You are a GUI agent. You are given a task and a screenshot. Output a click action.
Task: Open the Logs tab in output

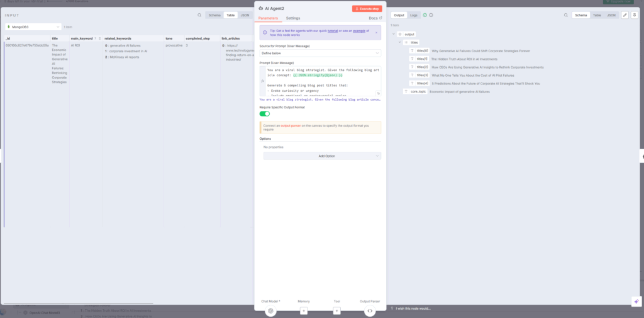point(414,15)
